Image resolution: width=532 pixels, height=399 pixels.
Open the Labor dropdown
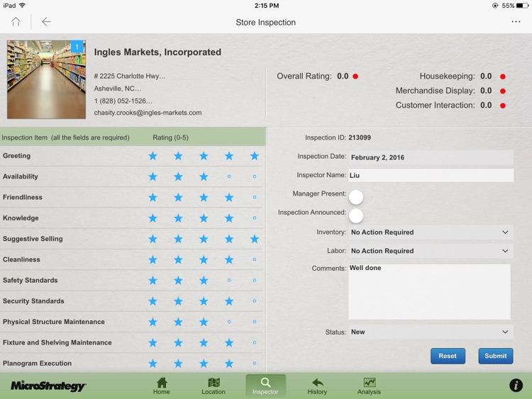click(431, 251)
